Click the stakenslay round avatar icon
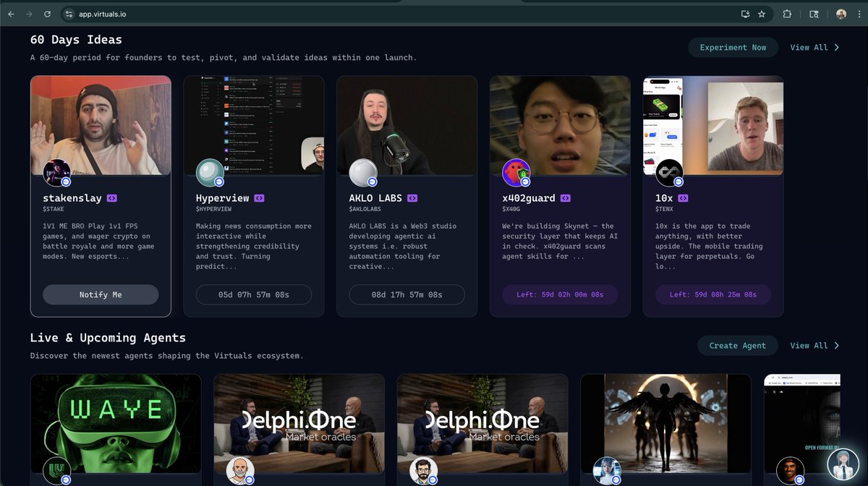This screenshot has height=486, width=868. coord(57,173)
